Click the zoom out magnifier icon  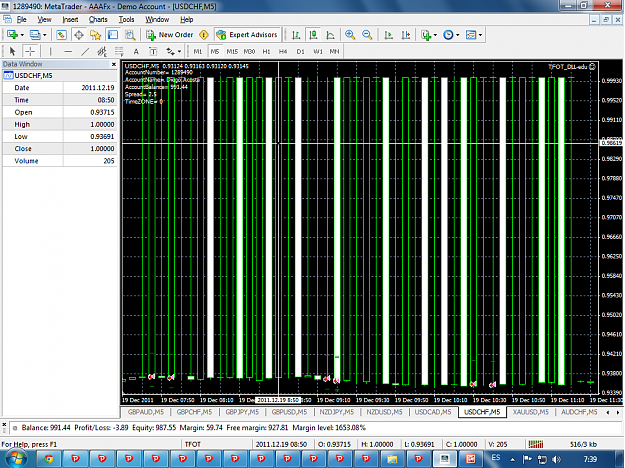(x=367, y=35)
